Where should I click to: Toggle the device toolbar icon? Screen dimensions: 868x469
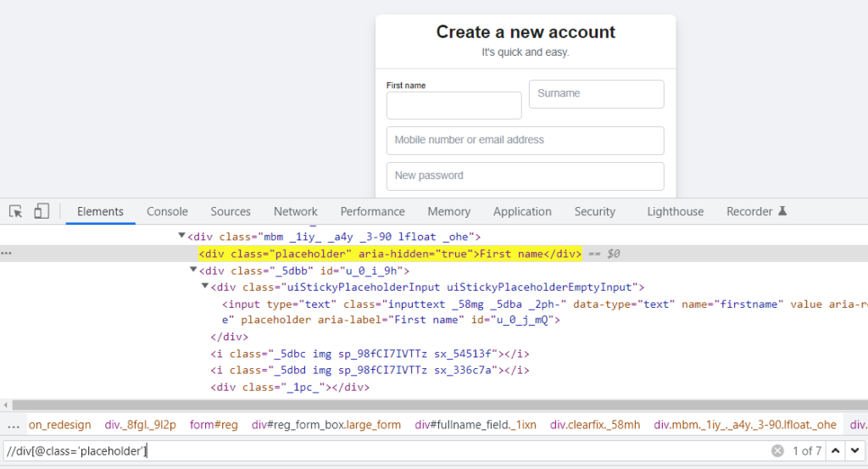[42, 211]
